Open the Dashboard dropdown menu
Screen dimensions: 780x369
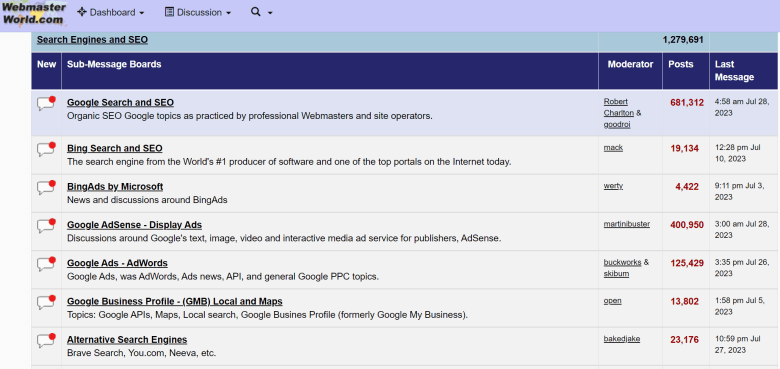(111, 12)
